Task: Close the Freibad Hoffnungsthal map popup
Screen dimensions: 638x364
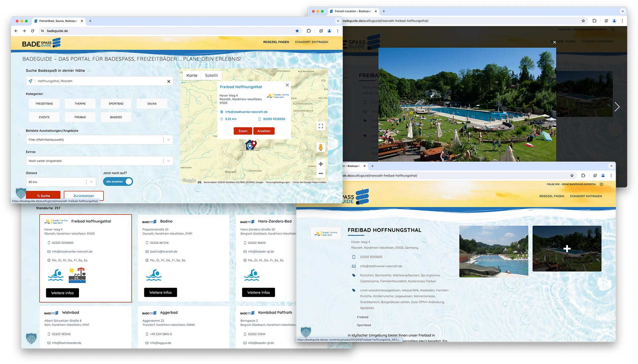Action: pyautogui.click(x=287, y=85)
